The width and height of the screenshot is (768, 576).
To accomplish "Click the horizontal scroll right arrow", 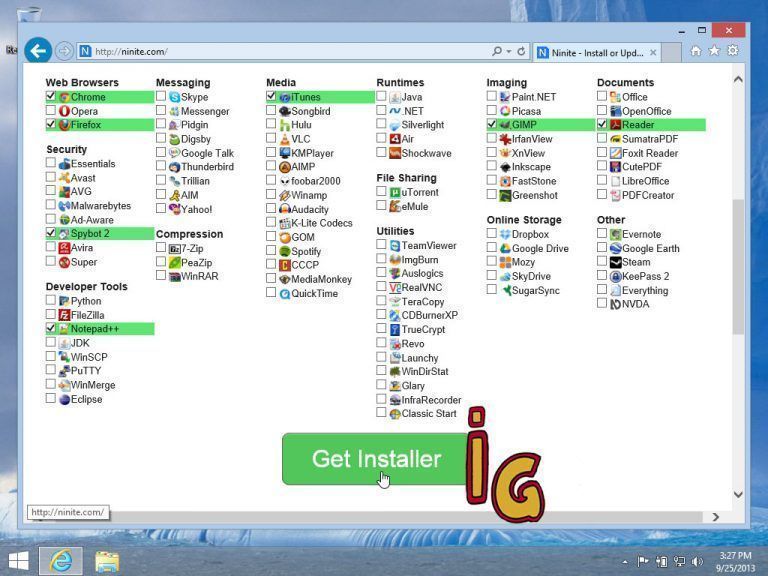I will (x=716, y=517).
